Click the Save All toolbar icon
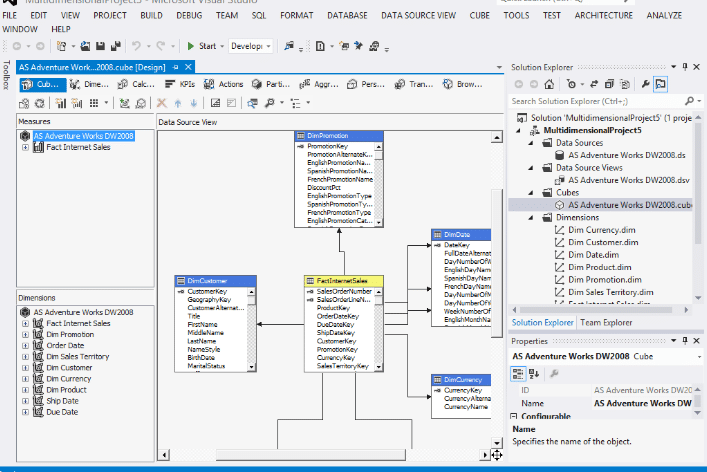The width and height of the screenshot is (707, 472). tap(117, 46)
